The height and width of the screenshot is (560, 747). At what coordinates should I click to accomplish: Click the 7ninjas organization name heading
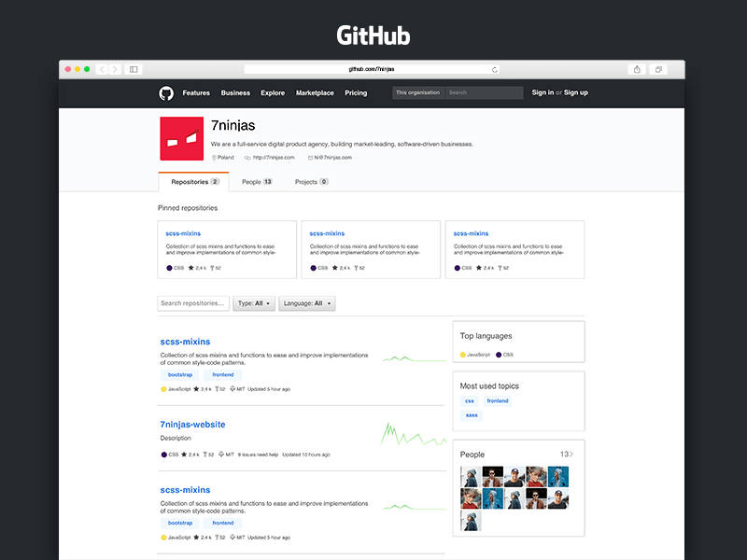coord(233,125)
